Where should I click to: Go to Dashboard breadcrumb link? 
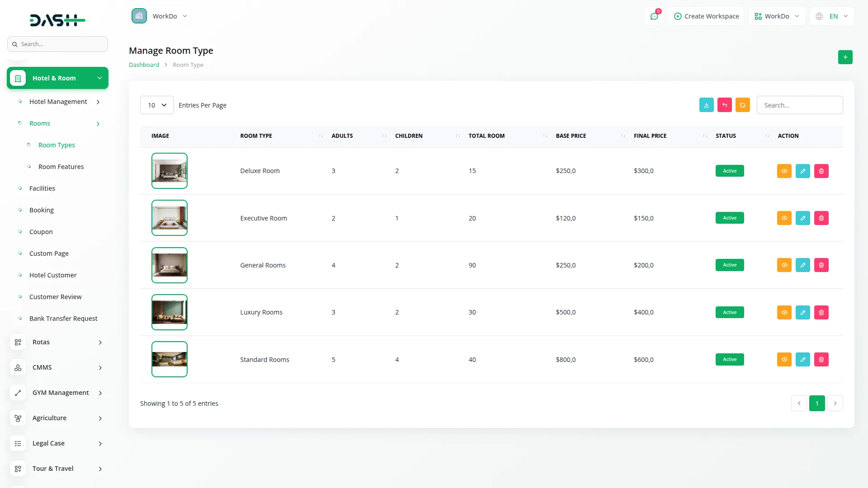click(x=144, y=65)
